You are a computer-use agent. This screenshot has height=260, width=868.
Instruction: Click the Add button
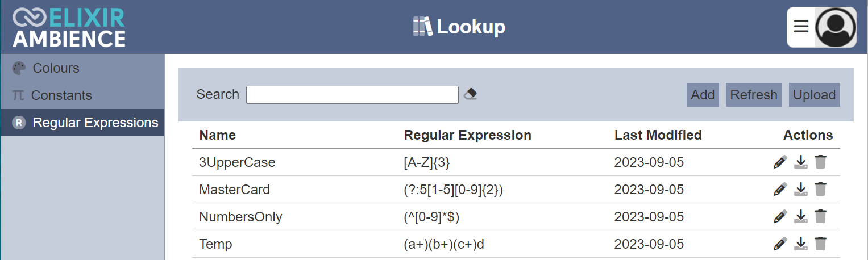click(x=703, y=95)
